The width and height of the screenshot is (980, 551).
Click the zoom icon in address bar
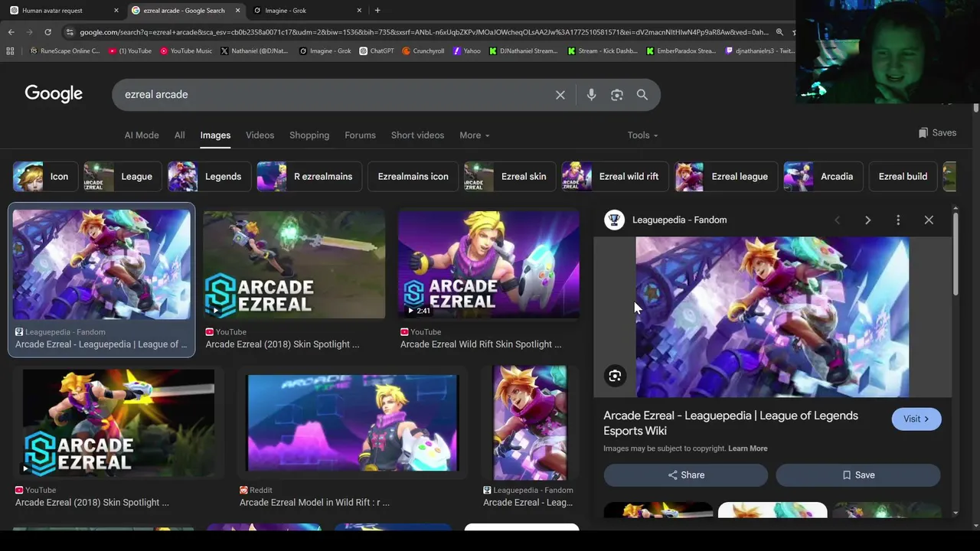(779, 32)
